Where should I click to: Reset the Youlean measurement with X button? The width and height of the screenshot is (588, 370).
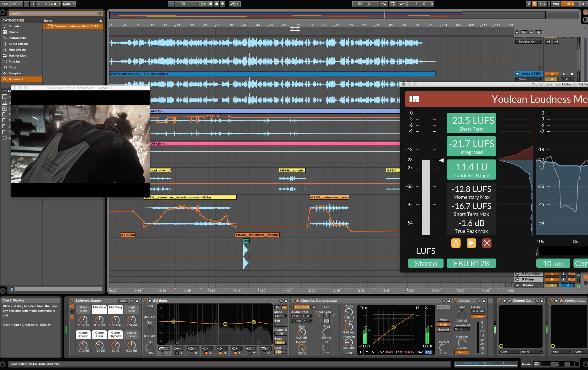(487, 243)
